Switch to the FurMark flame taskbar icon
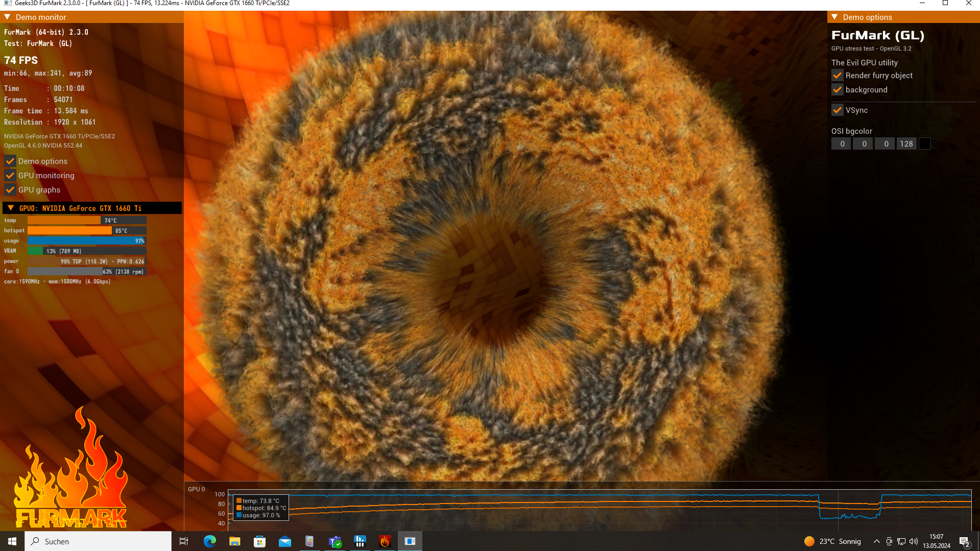The image size is (980, 551). pos(385,541)
